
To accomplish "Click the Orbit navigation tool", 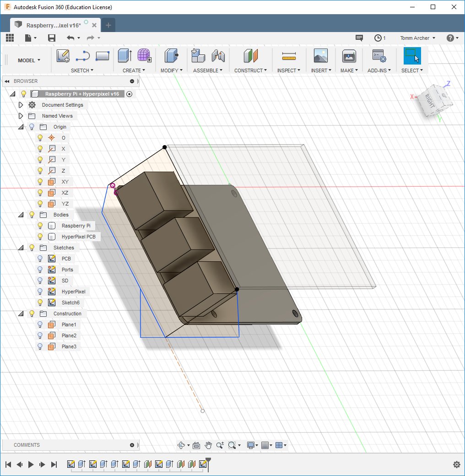I will tap(181, 445).
